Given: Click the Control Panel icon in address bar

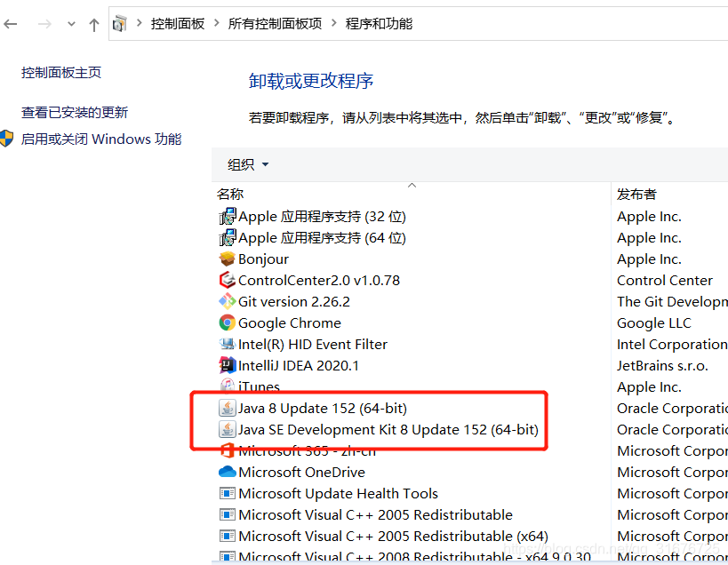Looking at the screenshot, I should 120,23.
